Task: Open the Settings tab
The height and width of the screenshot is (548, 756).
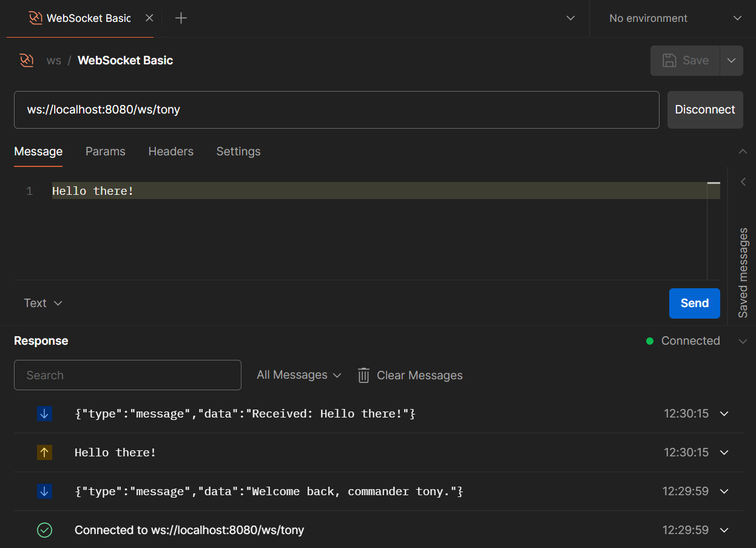Action: pos(238,152)
